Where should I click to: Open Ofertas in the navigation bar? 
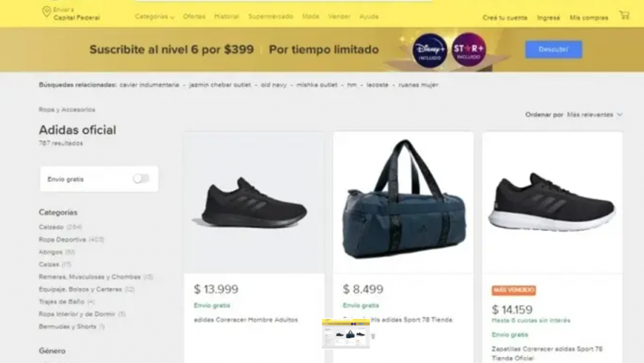pyautogui.click(x=194, y=17)
